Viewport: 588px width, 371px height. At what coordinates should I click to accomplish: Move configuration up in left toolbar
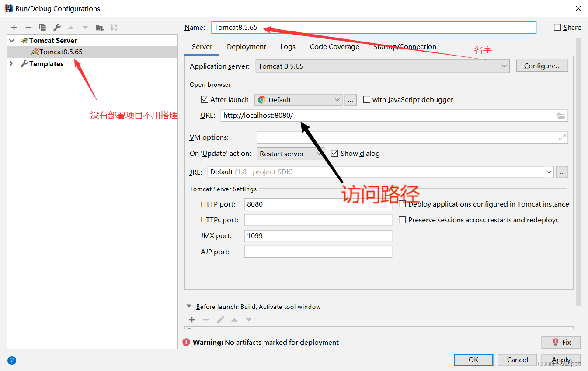(x=71, y=28)
